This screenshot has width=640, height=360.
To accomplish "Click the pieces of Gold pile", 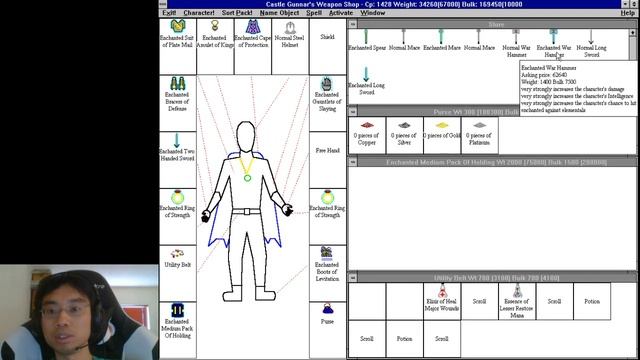I will (x=442, y=136).
